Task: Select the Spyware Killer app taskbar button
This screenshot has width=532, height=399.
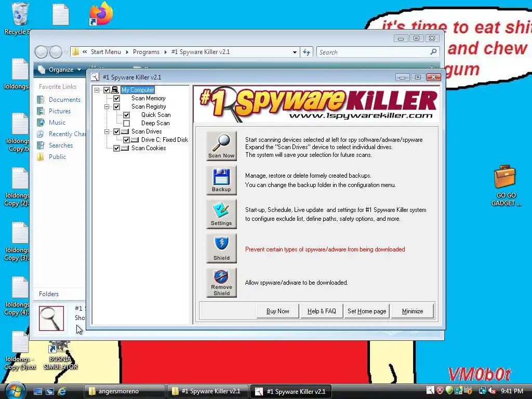Action: [x=291, y=391]
